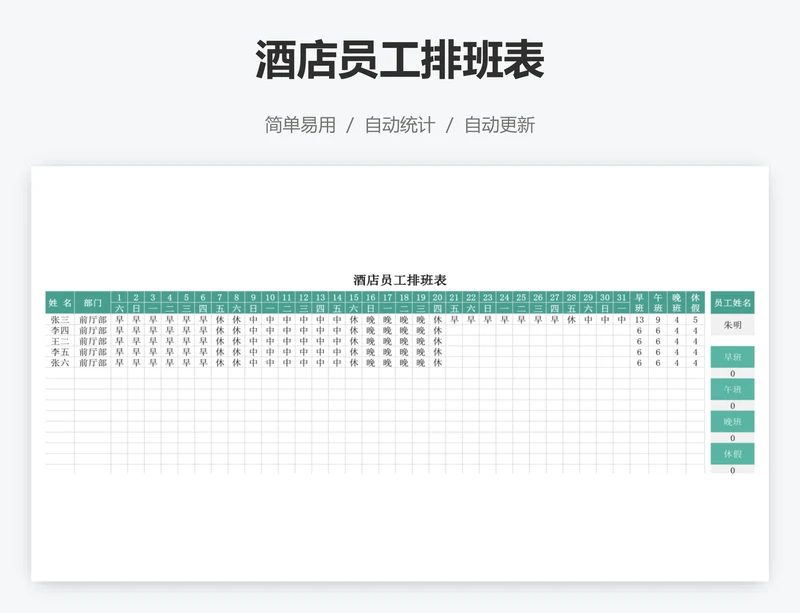The height and width of the screenshot is (613, 800).
Task: Select the weekday cell under day 22
Action: [471, 308]
